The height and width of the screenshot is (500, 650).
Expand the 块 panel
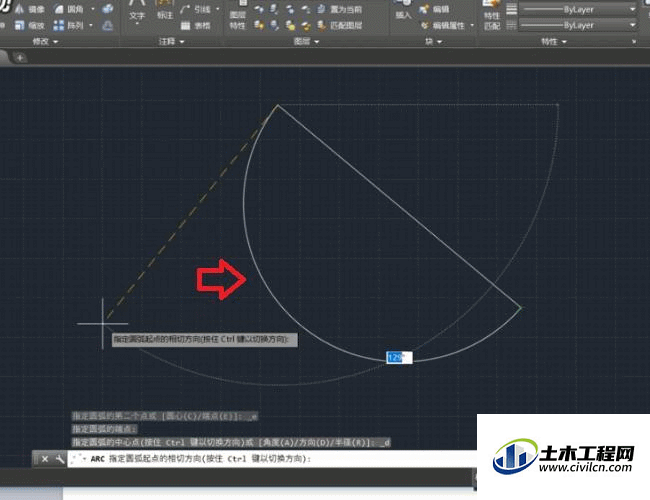434,41
